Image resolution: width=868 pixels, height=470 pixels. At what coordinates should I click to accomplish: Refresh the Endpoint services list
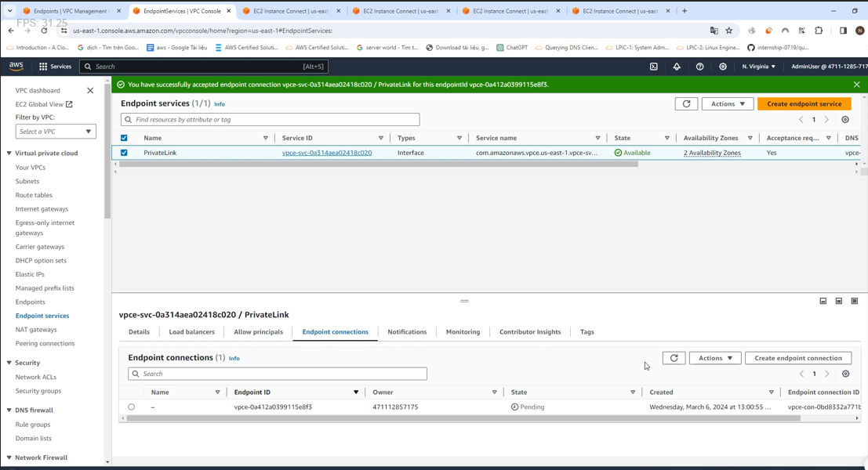686,104
